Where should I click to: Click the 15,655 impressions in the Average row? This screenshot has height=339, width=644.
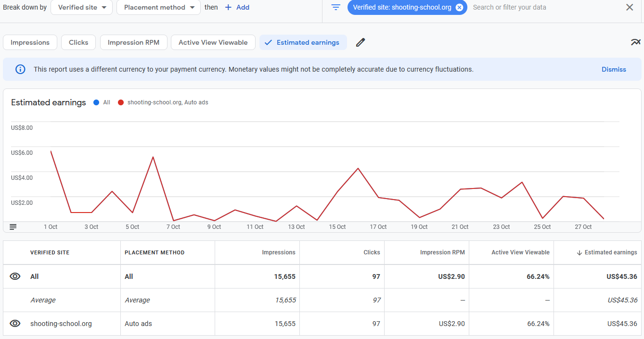coord(285,300)
